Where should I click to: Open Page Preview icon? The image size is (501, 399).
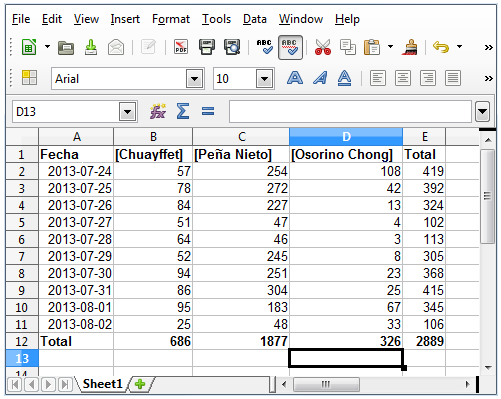click(x=232, y=47)
